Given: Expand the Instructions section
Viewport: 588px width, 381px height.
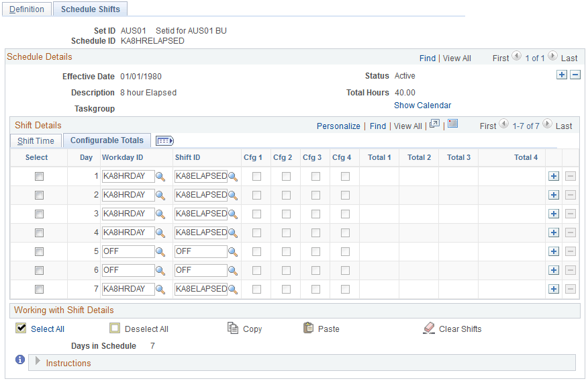Looking at the screenshot, I should pos(38,361).
